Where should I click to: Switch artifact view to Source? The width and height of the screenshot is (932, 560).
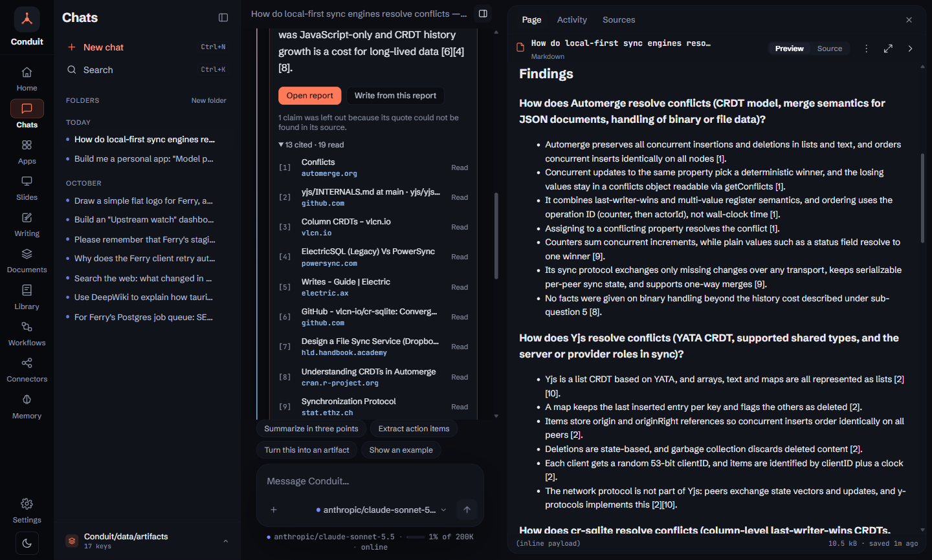click(x=829, y=48)
